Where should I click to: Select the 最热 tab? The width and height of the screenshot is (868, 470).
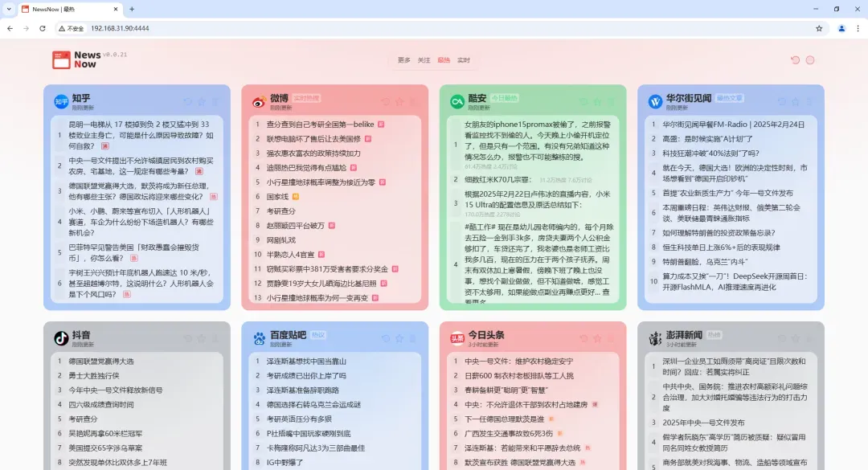point(444,60)
